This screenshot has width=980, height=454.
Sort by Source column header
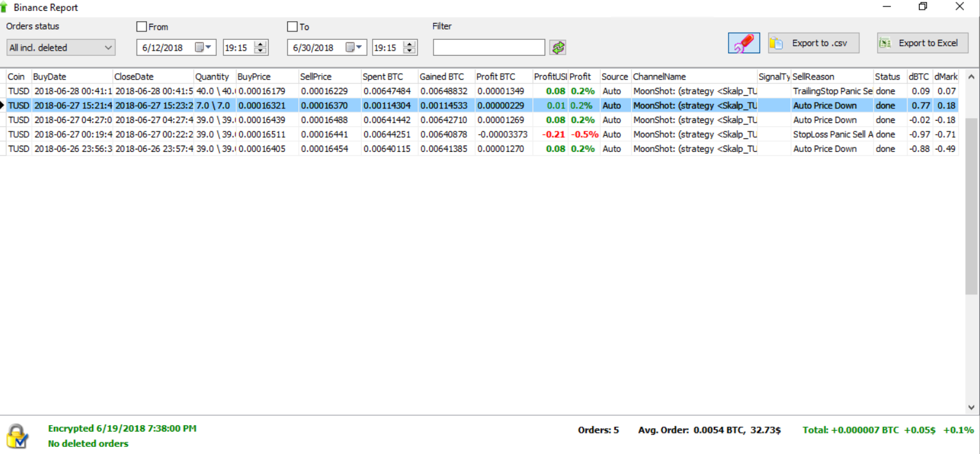pos(616,76)
